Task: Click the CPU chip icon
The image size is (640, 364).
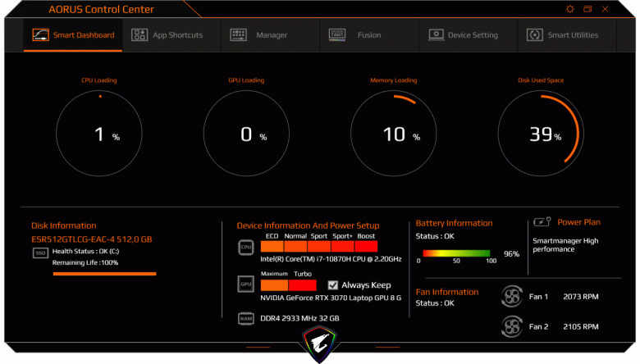Action: (x=245, y=247)
